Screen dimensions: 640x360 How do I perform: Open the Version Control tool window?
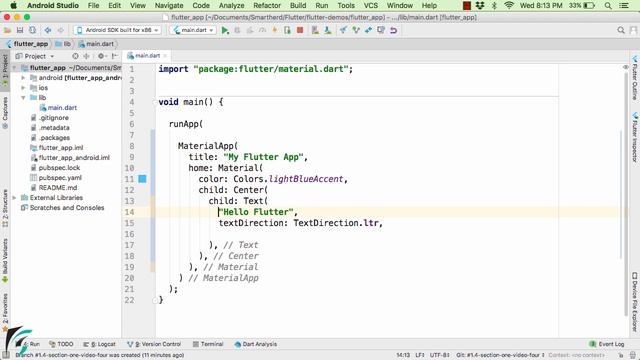coord(154,344)
